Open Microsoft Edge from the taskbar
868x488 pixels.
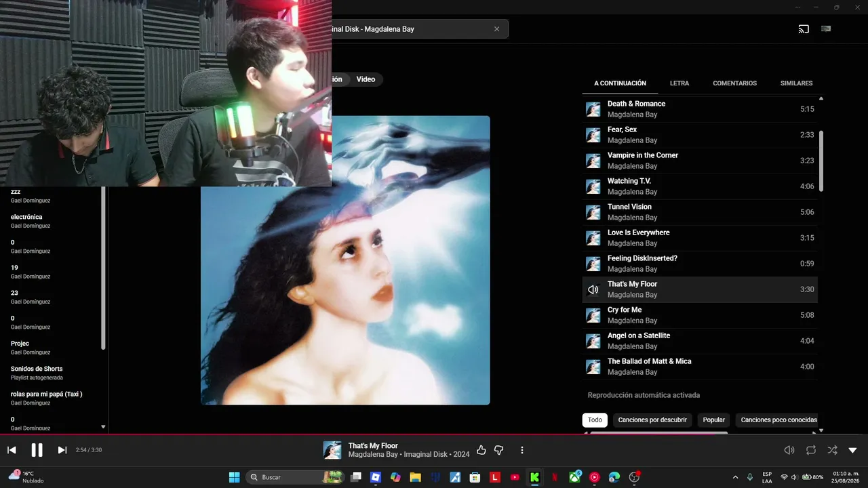pyautogui.click(x=614, y=477)
